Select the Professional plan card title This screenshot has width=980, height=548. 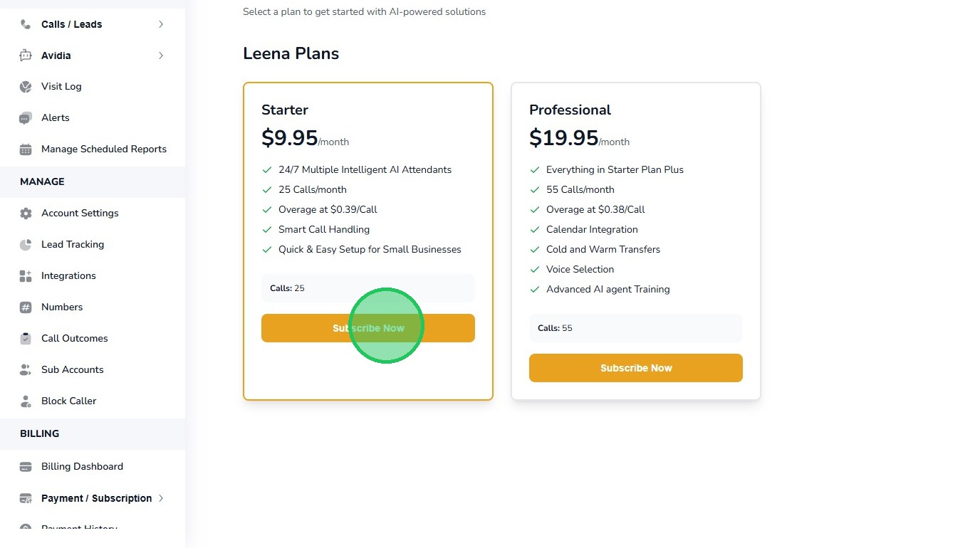pos(570,110)
